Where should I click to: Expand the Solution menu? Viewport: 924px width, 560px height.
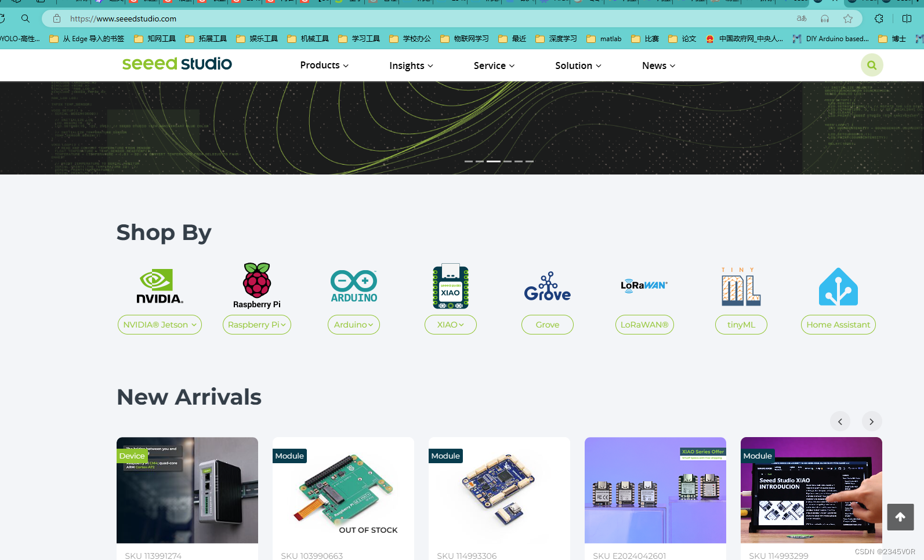click(578, 66)
